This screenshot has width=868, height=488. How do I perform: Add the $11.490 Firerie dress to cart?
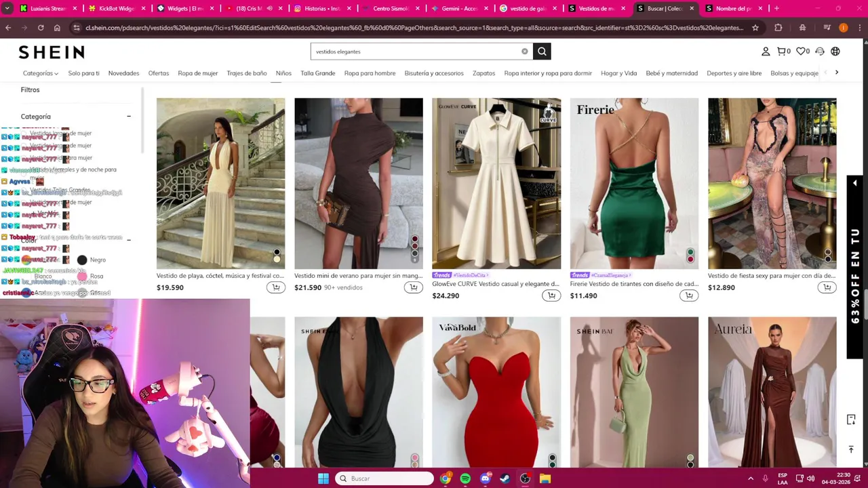[x=689, y=296]
